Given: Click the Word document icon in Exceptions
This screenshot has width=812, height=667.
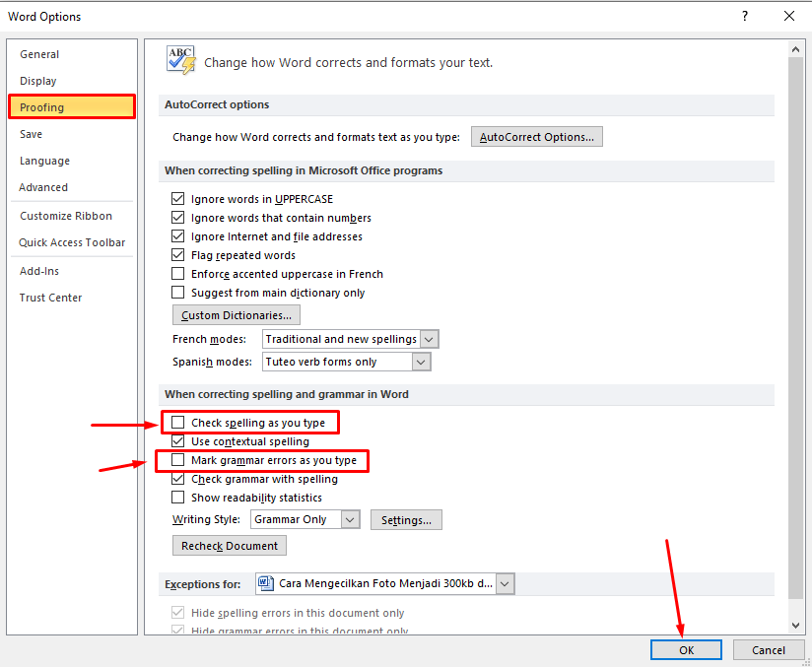Looking at the screenshot, I should tap(266, 583).
